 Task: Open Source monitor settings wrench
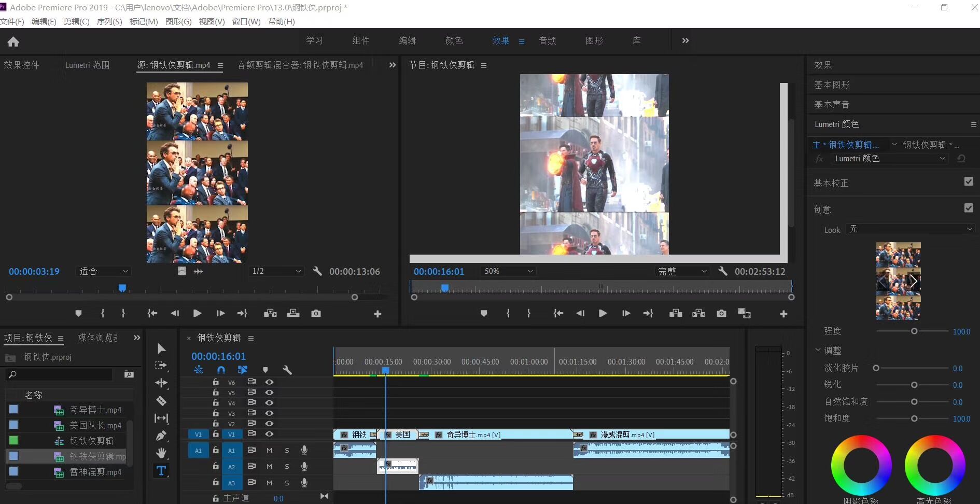point(317,271)
